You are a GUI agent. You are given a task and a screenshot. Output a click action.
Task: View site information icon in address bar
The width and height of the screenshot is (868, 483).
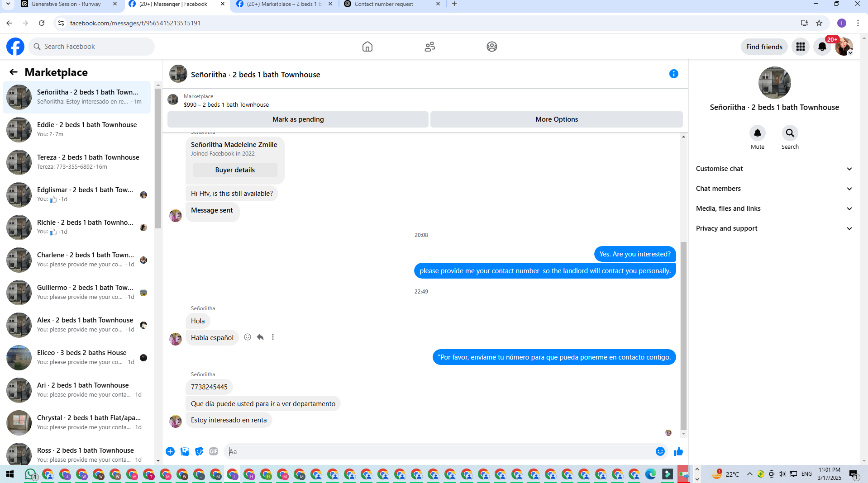point(61,23)
